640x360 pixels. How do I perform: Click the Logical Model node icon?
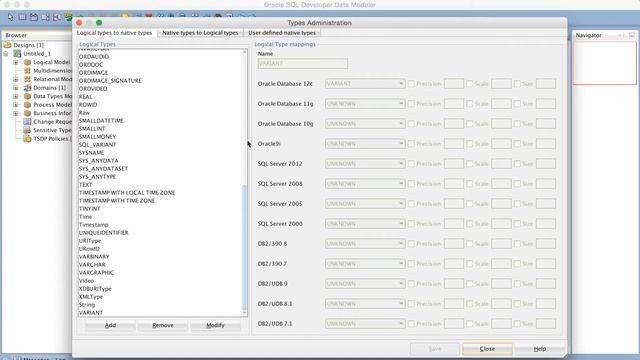(x=27, y=62)
